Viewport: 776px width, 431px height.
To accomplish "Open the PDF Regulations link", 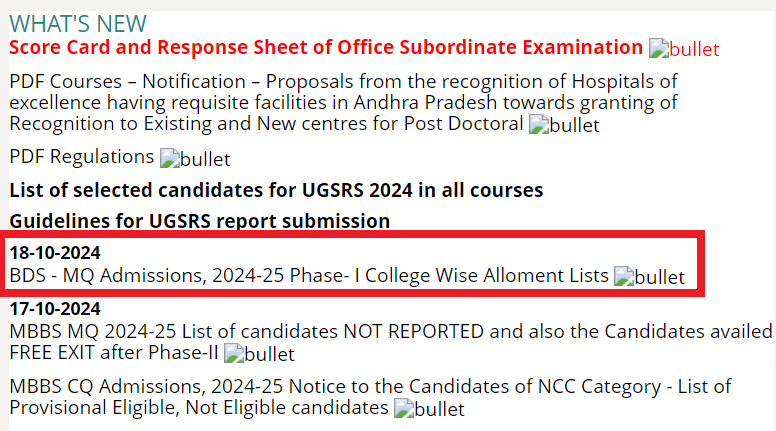I will pyautogui.click(x=82, y=157).
